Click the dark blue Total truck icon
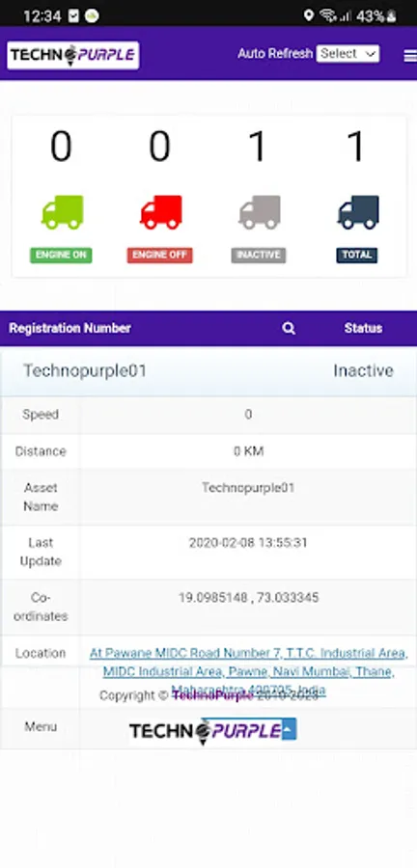This screenshot has width=417, height=868. point(358,212)
